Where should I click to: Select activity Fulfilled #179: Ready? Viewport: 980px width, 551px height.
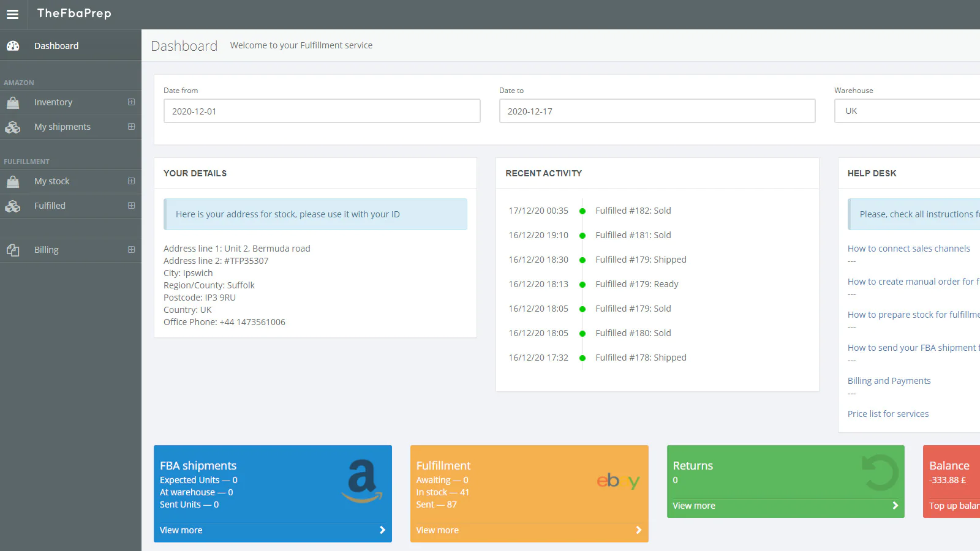click(x=636, y=284)
